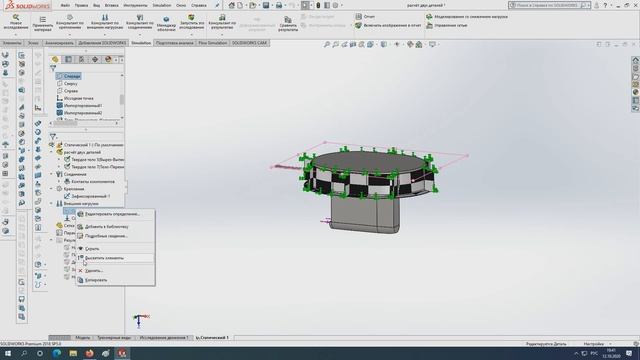The width and height of the screenshot is (640, 360).
Task: Select Контакты компонентов in tree
Action: (89, 182)
